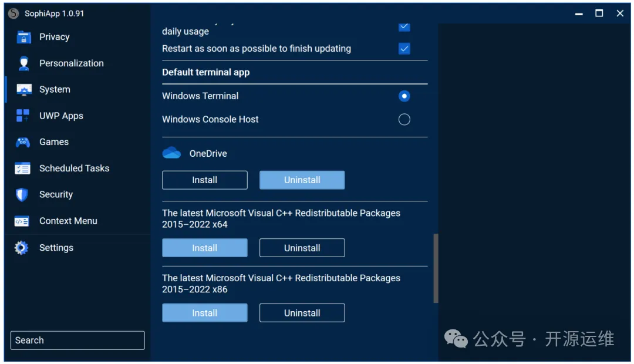This screenshot has height=364, width=634.
Task: Click the Personalization person icon
Action: [x=23, y=63]
